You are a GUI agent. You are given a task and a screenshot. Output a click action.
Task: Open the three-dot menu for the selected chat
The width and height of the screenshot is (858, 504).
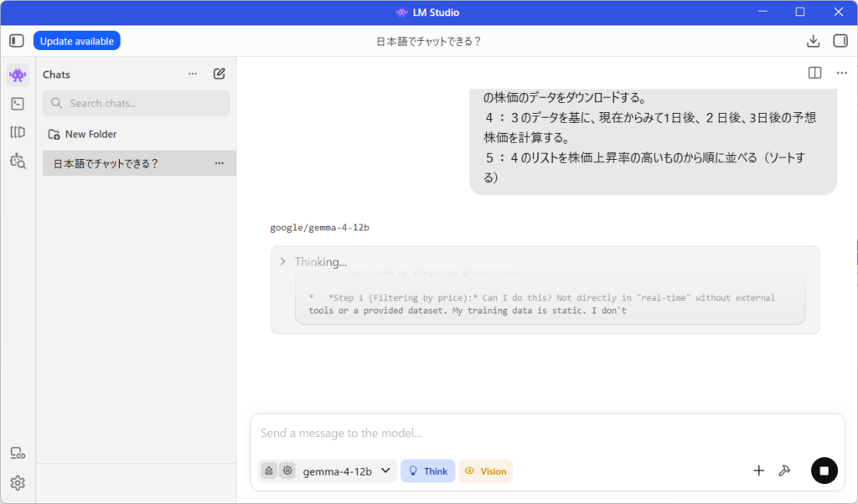point(220,163)
